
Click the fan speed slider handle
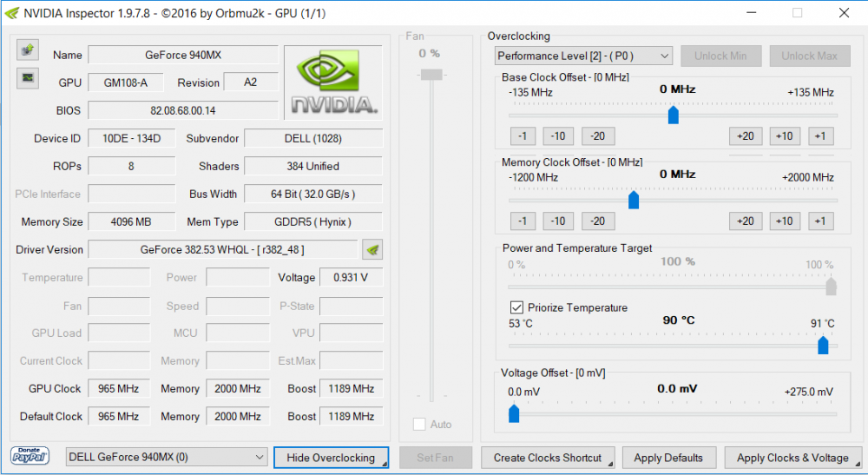pyautogui.click(x=431, y=75)
